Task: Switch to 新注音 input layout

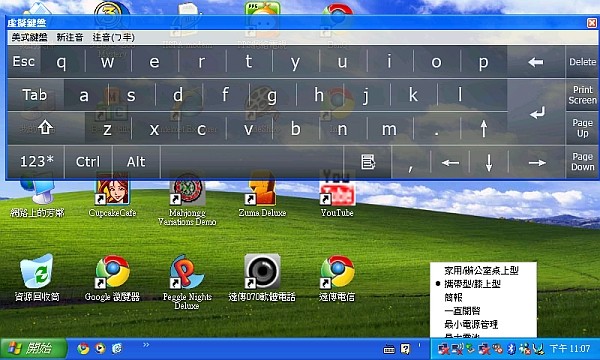Action: 70,37
